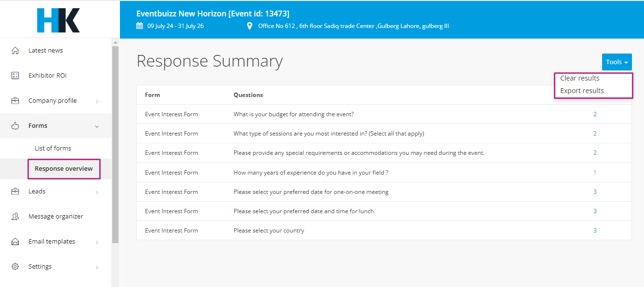Viewport: 644px width, 287px height.
Task: Select Export results from Tools menu
Action: [x=582, y=91]
